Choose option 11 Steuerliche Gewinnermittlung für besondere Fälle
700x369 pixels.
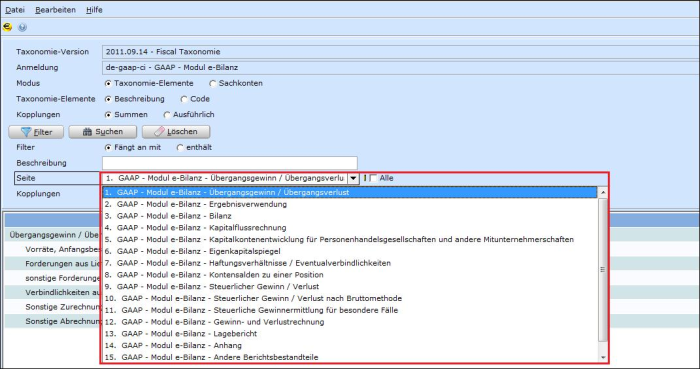(x=350, y=310)
